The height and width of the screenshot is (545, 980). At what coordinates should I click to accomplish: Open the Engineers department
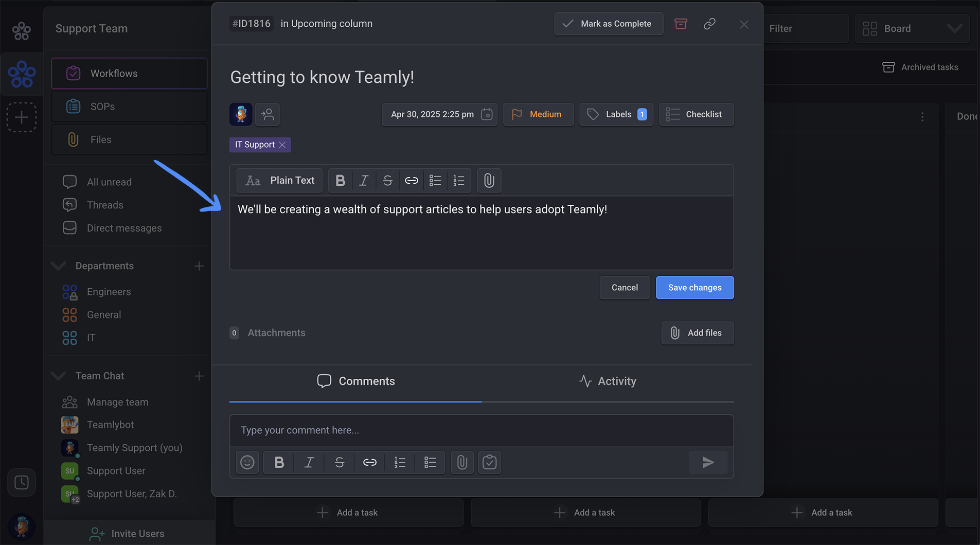(109, 292)
